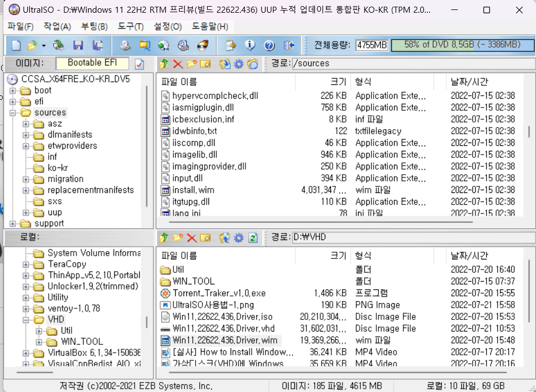Click the Extract icon in image pane toolbar
The image size is (536, 392).
(225, 64)
